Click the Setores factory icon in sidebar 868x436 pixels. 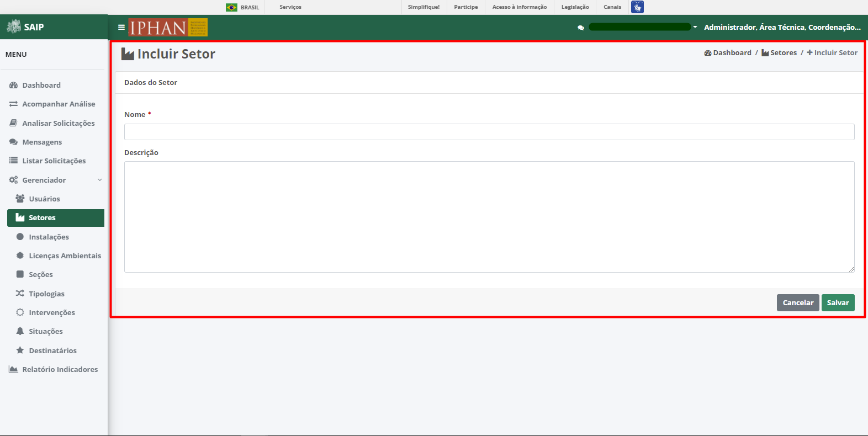tap(20, 217)
